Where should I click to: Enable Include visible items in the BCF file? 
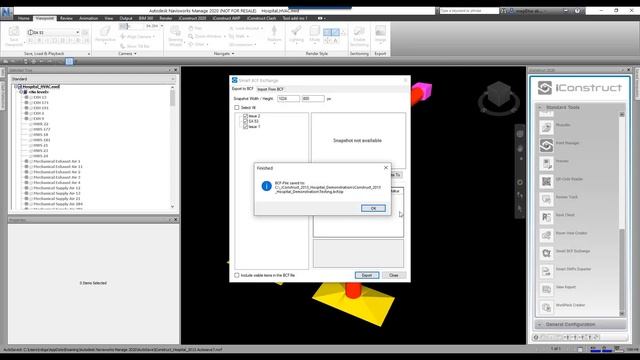237,275
